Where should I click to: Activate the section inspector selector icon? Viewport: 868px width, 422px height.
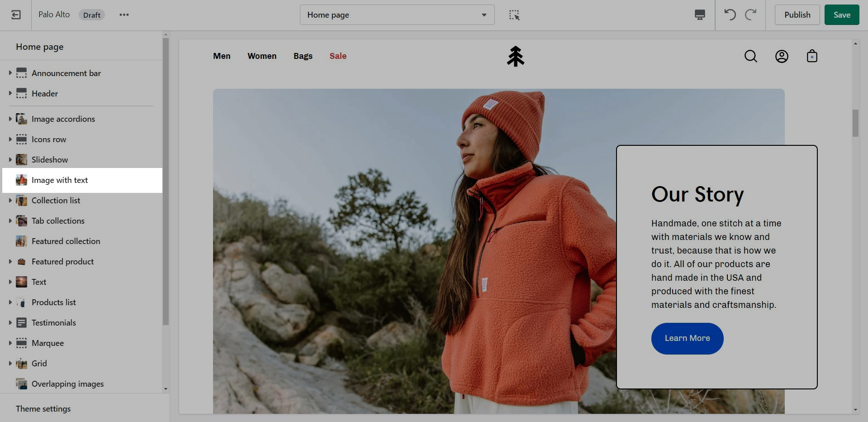pos(514,15)
